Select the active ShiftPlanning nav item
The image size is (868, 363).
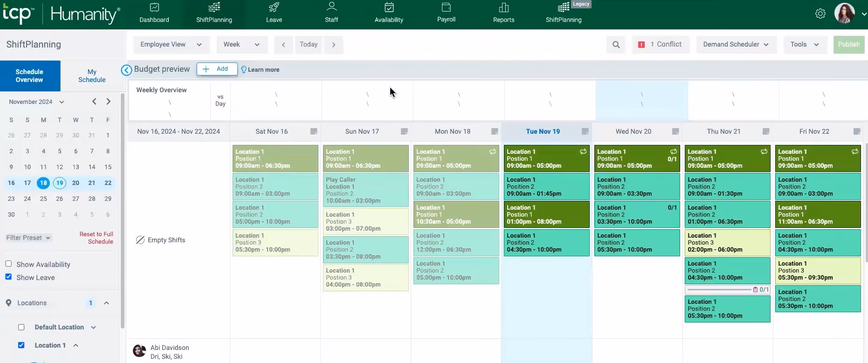click(214, 14)
